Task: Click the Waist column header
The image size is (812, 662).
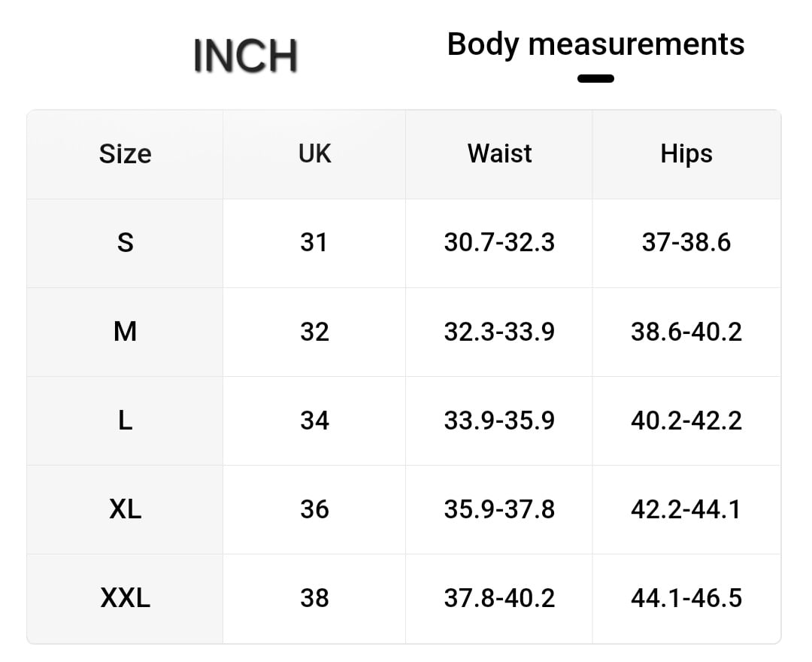Action: click(499, 153)
